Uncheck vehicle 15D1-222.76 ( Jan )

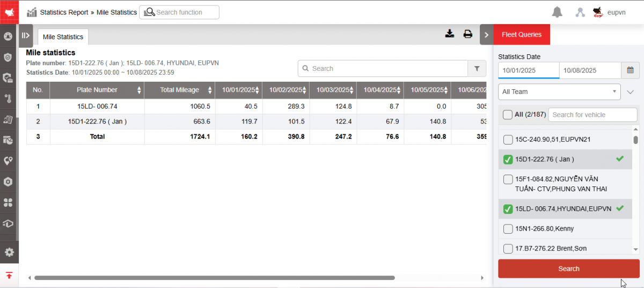point(508,160)
